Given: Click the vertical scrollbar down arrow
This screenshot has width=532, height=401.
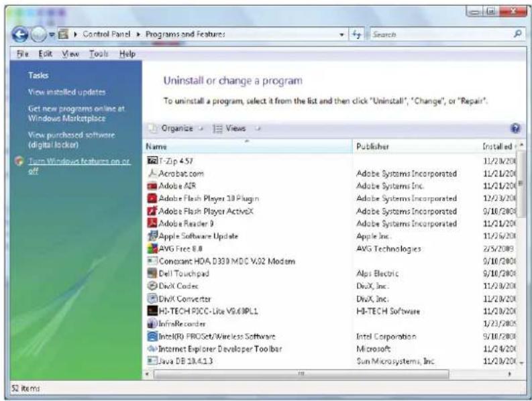Looking at the screenshot, I should (x=521, y=362).
